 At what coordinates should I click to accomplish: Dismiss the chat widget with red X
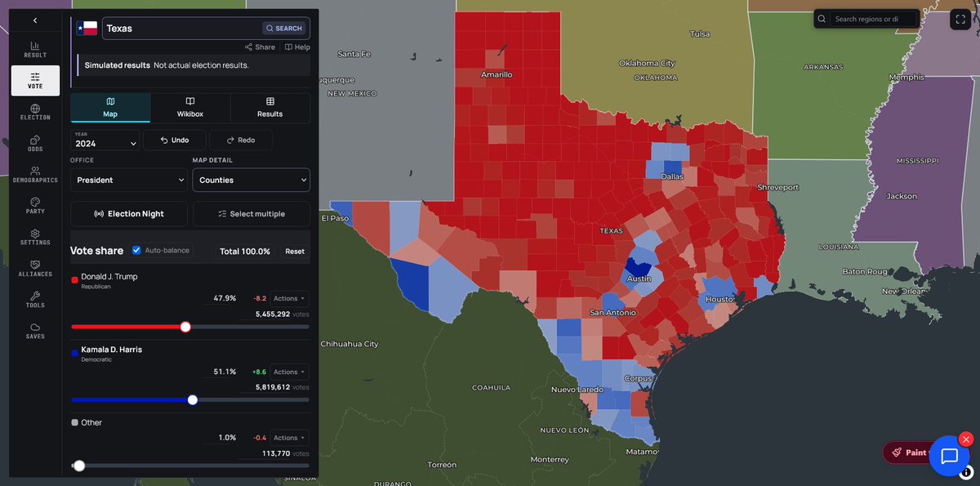pyautogui.click(x=966, y=439)
